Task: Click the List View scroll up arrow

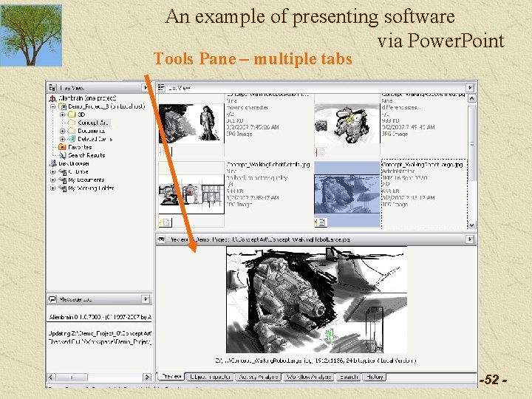Action: 472,98
